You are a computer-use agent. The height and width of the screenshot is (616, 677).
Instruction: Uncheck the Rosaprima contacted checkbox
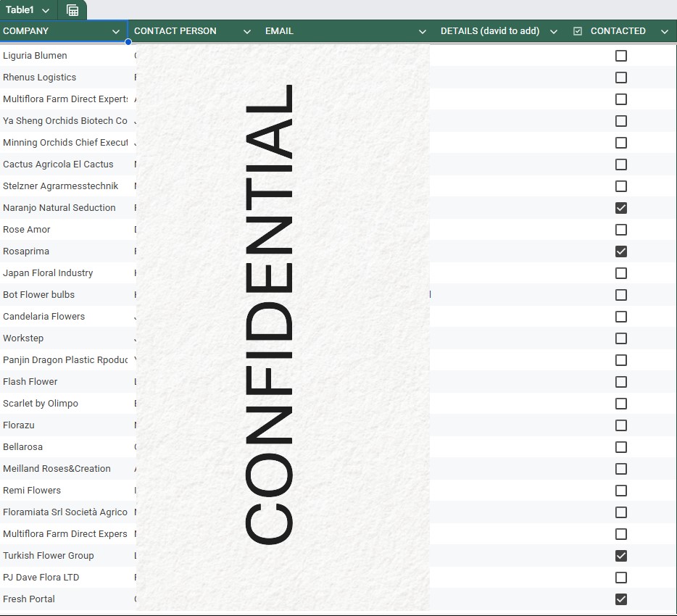621,251
